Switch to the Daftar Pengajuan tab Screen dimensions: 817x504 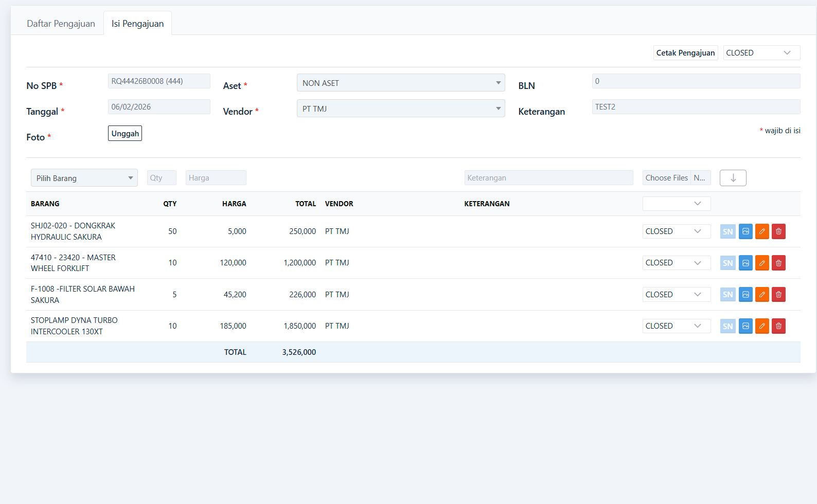tap(61, 24)
